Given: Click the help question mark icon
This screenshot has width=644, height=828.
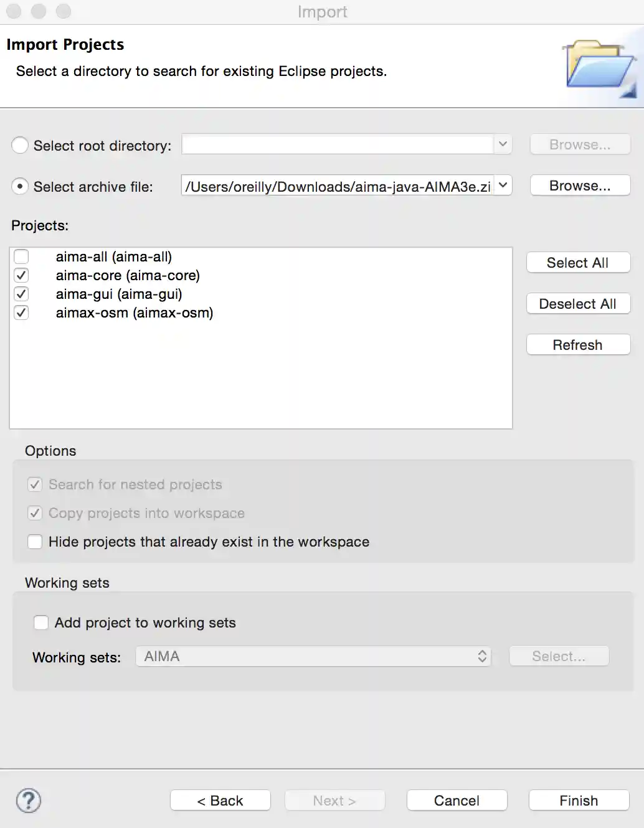Looking at the screenshot, I should tap(29, 801).
